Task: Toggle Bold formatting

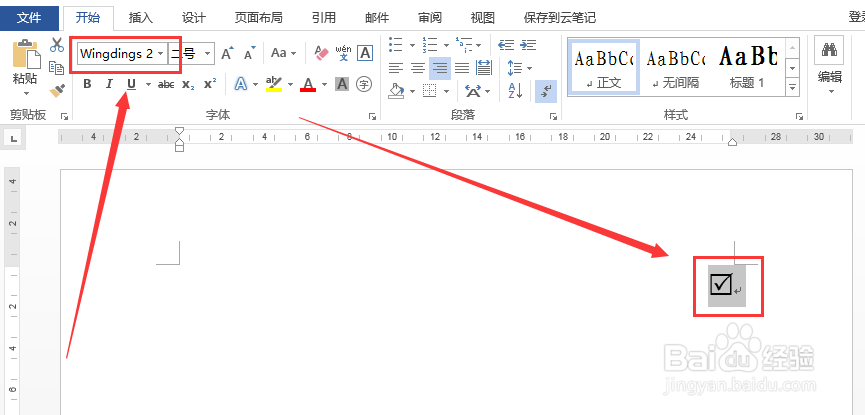Action: tap(87, 84)
